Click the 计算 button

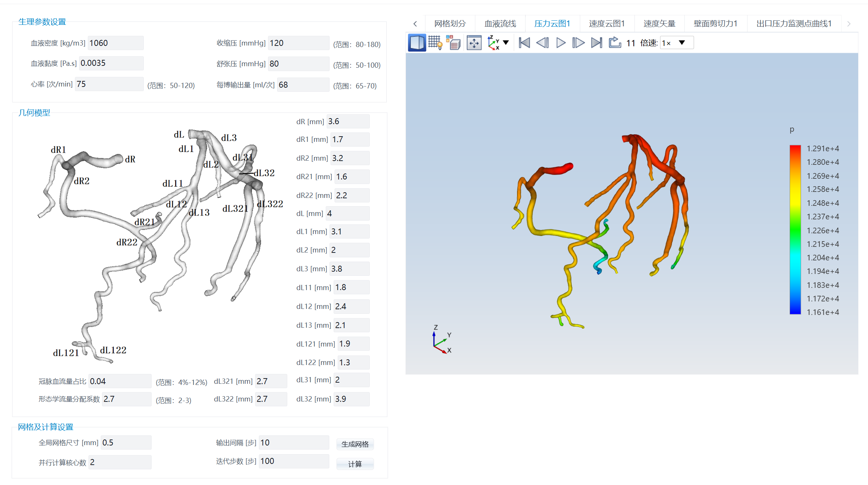pyautogui.click(x=355, y=464)
